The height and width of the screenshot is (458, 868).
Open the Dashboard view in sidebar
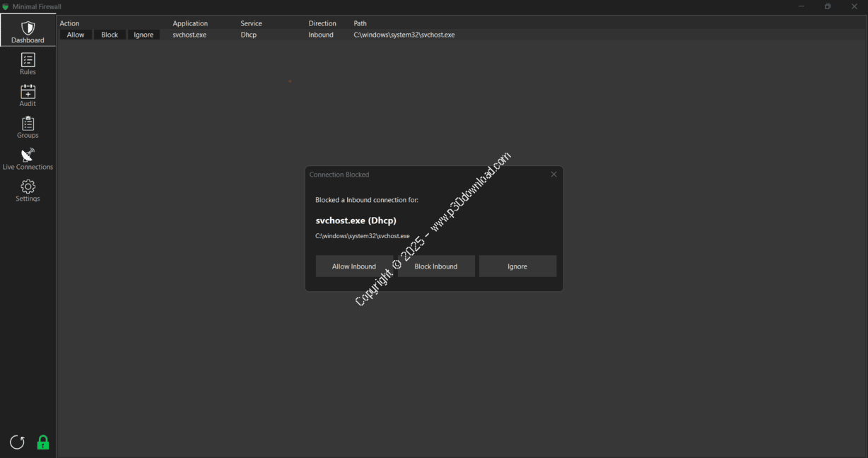(x=28, y=32)
